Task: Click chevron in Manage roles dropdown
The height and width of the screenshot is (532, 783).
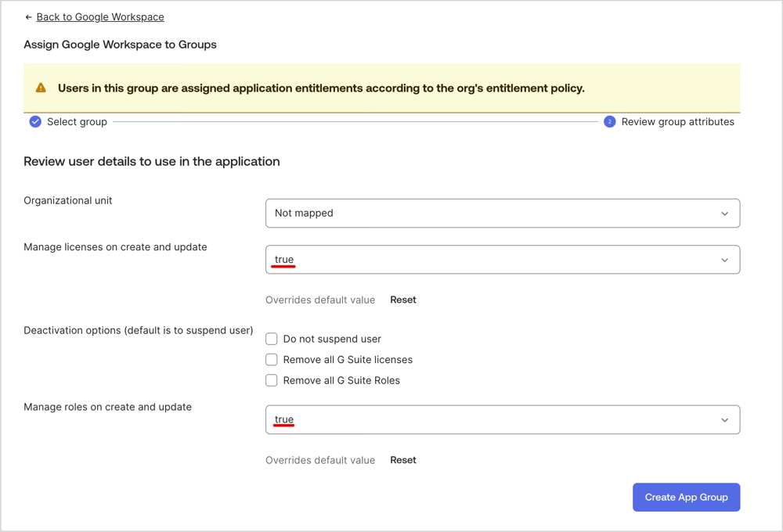Action: (x=724, y=420)
